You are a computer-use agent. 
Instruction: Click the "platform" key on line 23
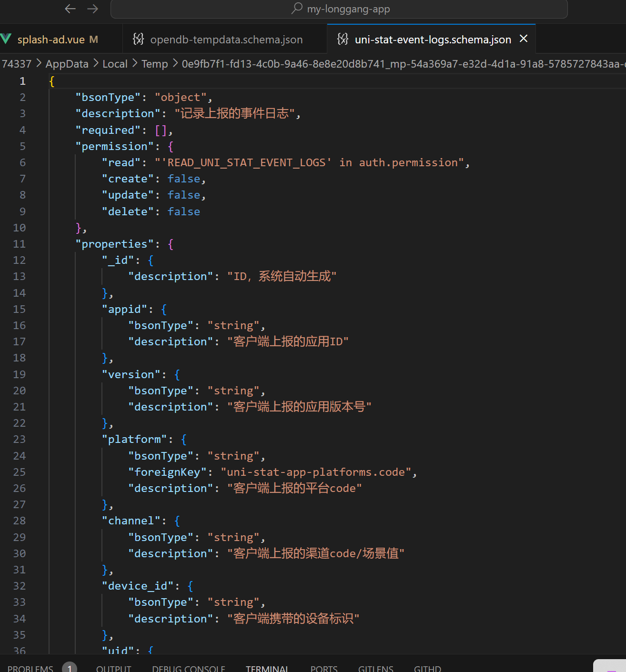click(x=135, y=439)
